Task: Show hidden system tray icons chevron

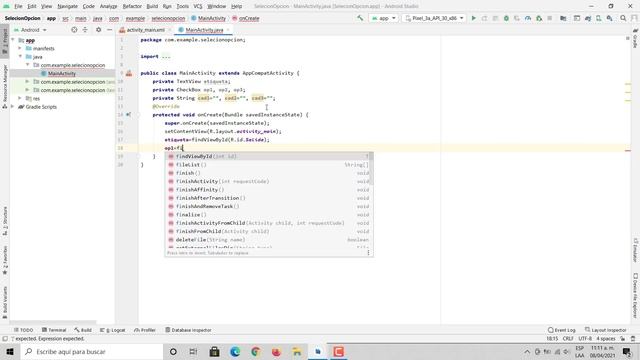Action: 527,351
